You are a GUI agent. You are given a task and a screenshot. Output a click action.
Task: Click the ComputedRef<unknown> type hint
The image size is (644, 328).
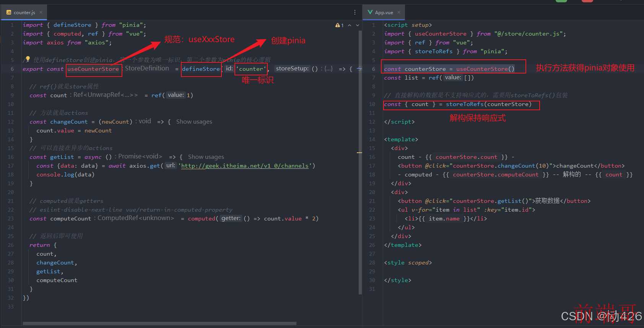pos(136,218)
